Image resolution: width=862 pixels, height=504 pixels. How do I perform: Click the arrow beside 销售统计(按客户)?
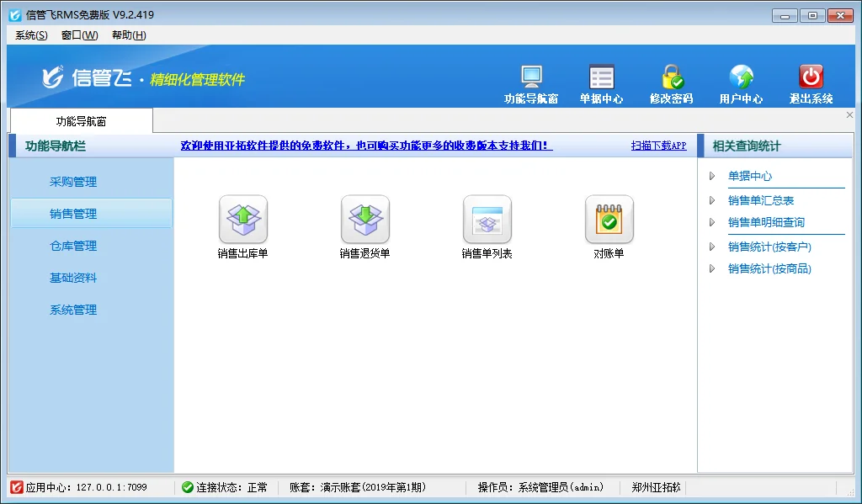point(712,247)
